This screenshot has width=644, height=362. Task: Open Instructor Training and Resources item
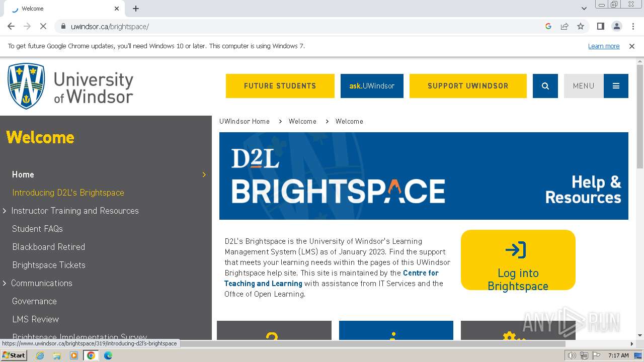[x=75, y=211]
